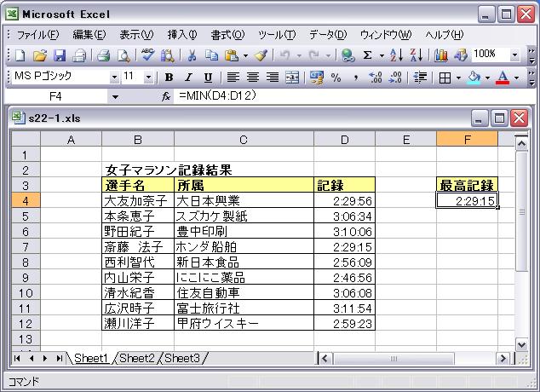Screen dimensions: 540x392
Task: Open font color dropdown arrow
Action: tap(516, 78)
